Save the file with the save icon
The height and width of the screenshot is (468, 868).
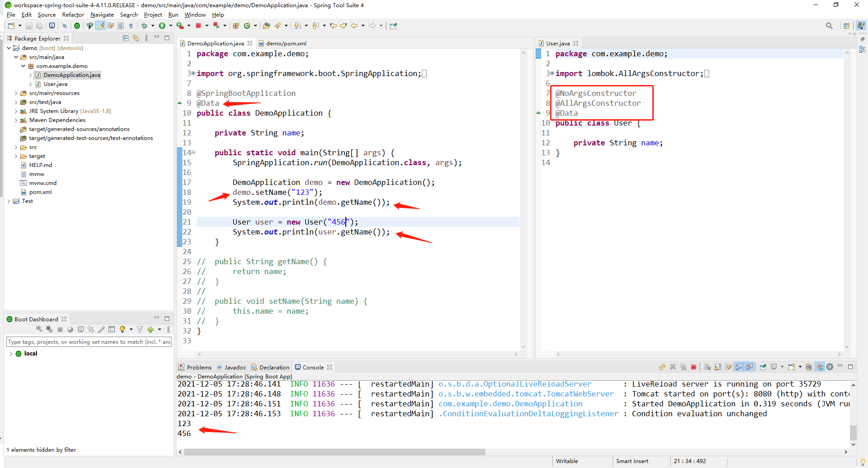[x=29, y=26]
